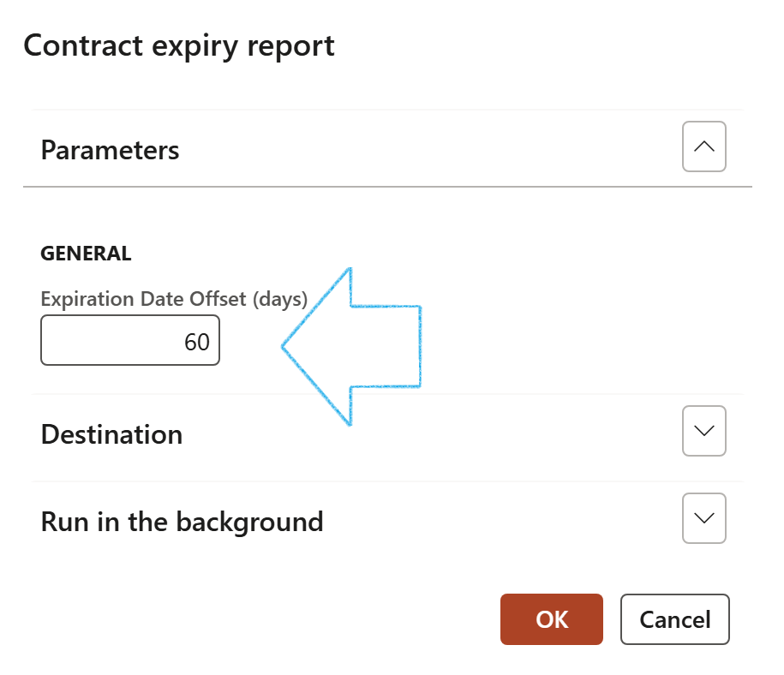The width and height of the screenshot is (784, 675).
Task: Click the up-caret icon beside Parameters
Action: click(703, 147)
